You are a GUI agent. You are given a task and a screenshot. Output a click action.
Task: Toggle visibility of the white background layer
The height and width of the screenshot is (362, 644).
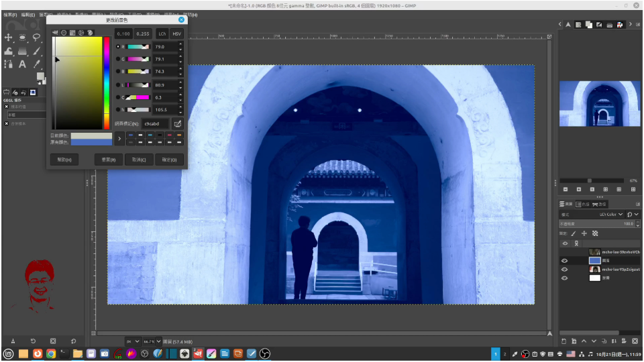click(x=564, y=278)
